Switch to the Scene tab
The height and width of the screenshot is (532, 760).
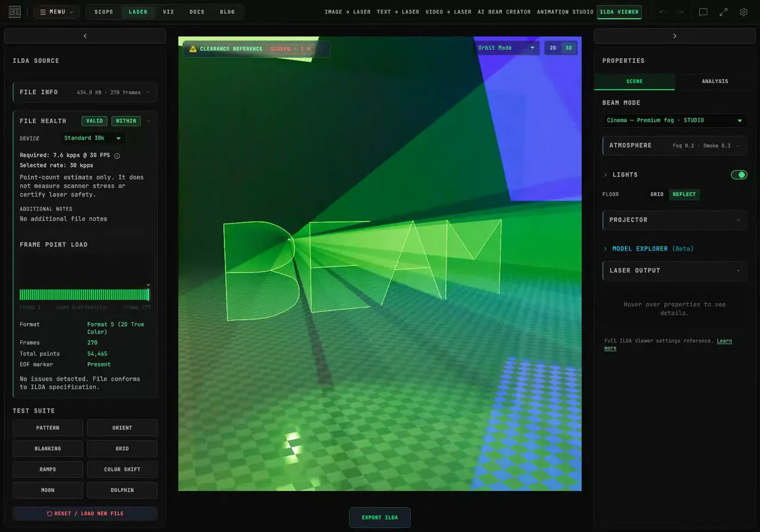pyautogui.click(x=634, y=81)
